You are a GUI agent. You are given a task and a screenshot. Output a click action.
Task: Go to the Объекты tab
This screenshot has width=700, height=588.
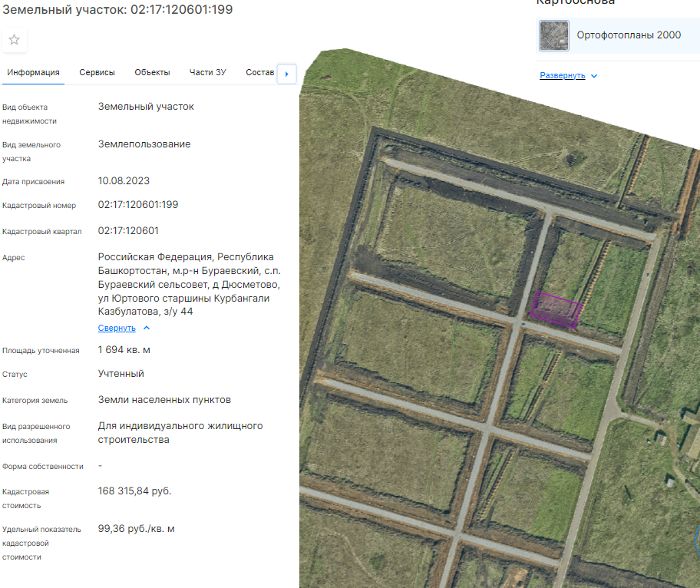(152, 72)
